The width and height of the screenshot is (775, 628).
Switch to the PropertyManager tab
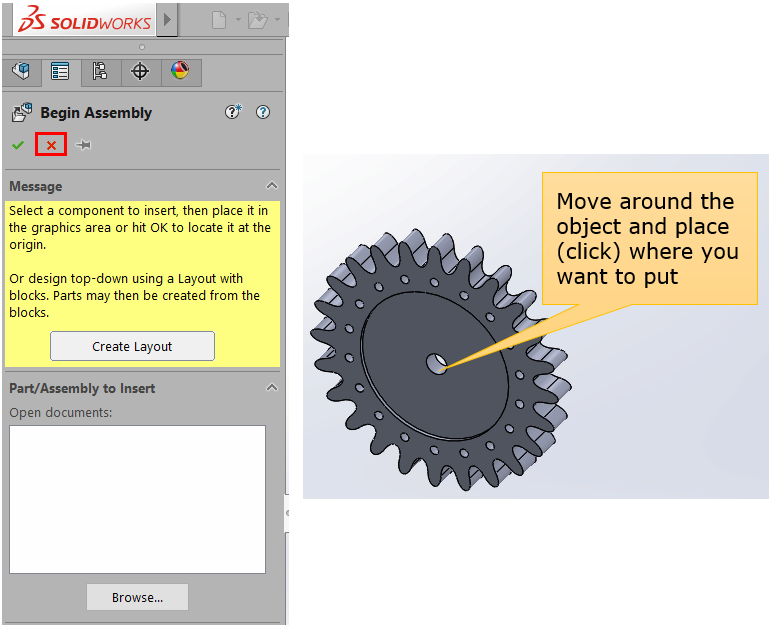(60, 72)
